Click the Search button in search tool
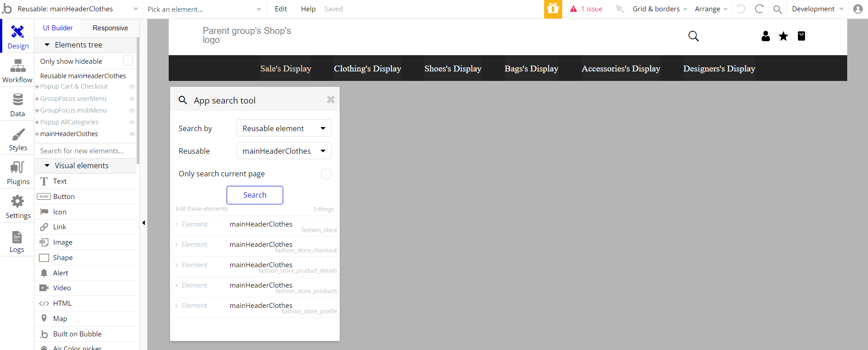868x350 pixels. pos(255,195)
